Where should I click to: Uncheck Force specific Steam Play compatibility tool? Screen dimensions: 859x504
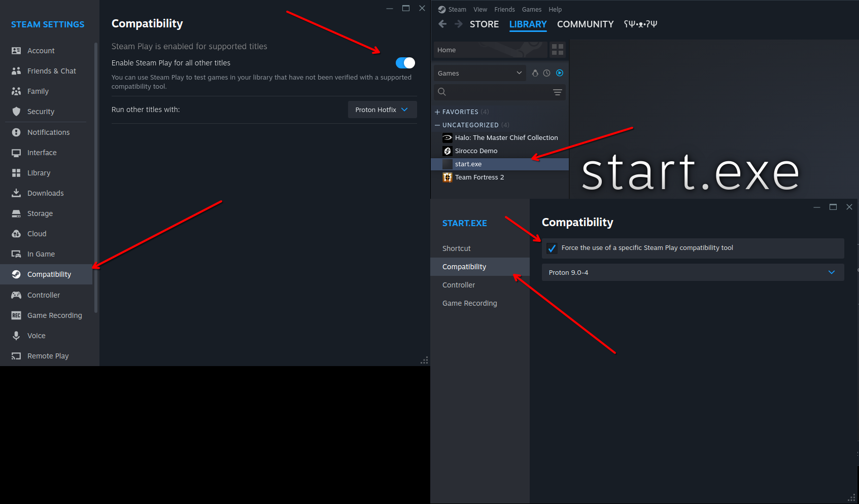[552, 248]
